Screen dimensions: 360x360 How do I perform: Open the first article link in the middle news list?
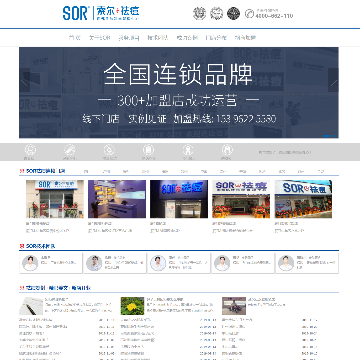point(137,320)
